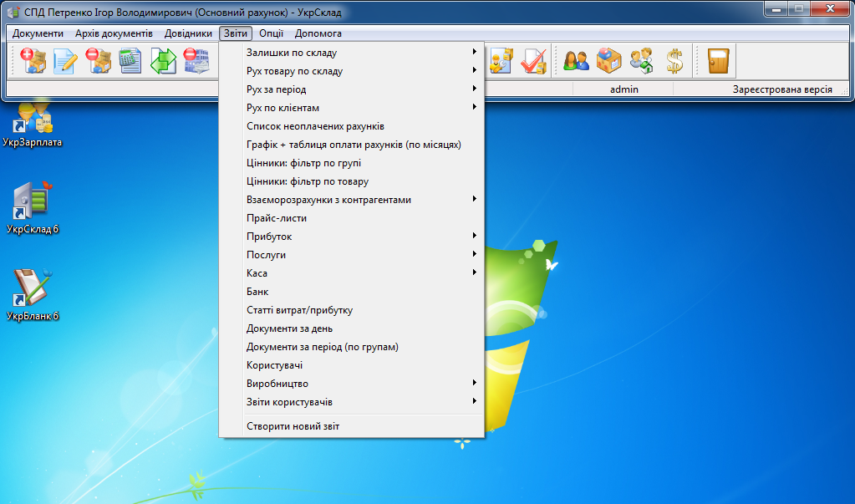Choose Створити новий звіт menu entry
This screenshot has height=504, width=855.
(x=293, y=427)
